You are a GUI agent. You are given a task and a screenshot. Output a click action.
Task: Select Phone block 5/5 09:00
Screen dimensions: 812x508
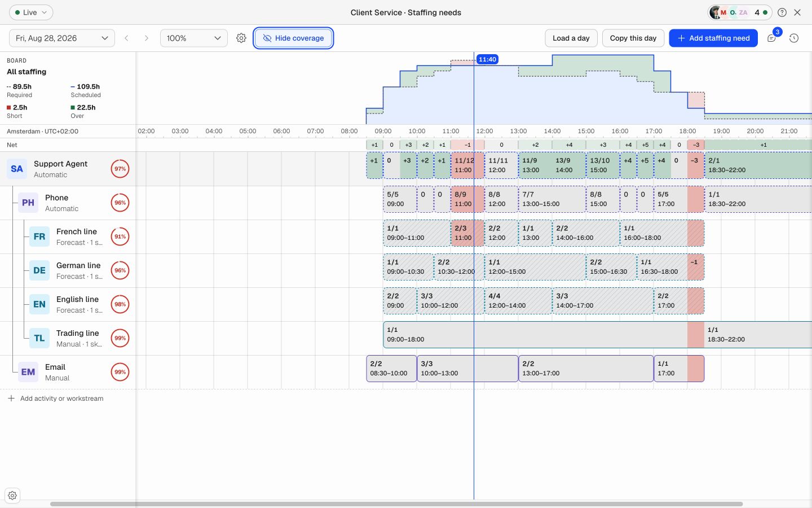(400, 199)
